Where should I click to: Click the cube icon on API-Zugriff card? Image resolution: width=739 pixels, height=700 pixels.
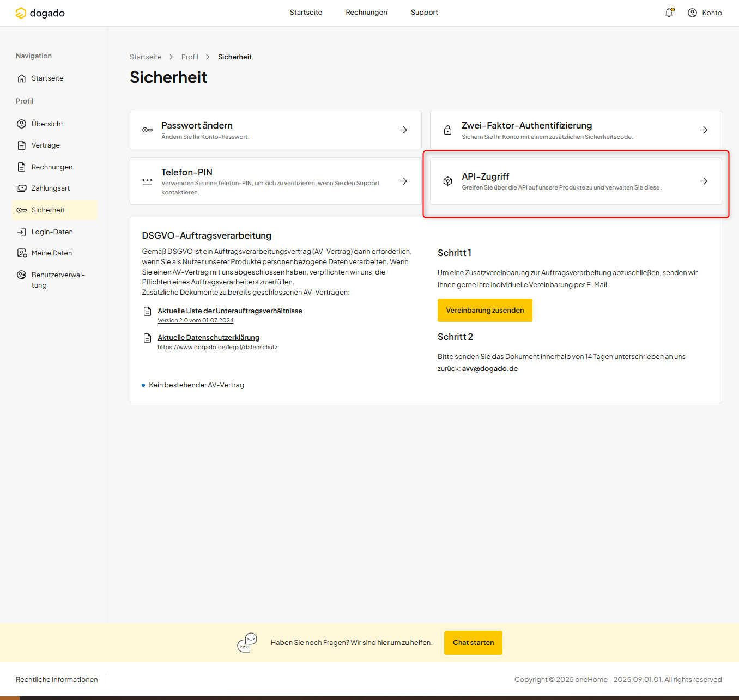click(447, 181)
